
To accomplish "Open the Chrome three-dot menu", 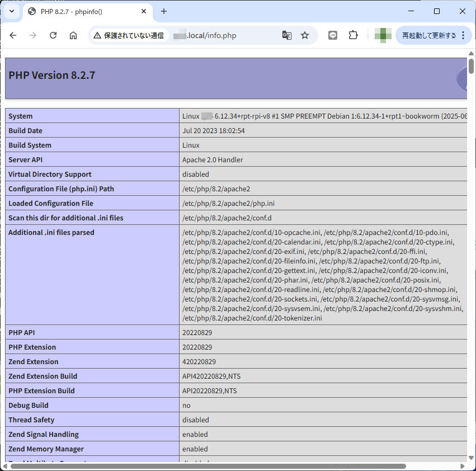I will click(463, 36).
